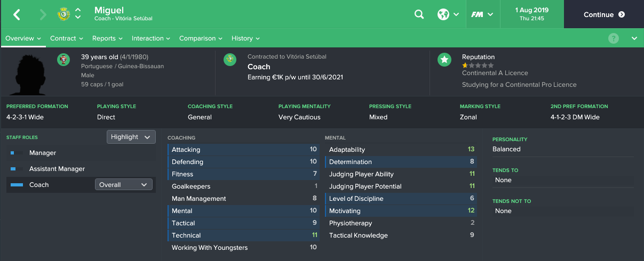The image size is (644, 261).
Task: Click the forward navigation arrow
Action: pos(43,14)
